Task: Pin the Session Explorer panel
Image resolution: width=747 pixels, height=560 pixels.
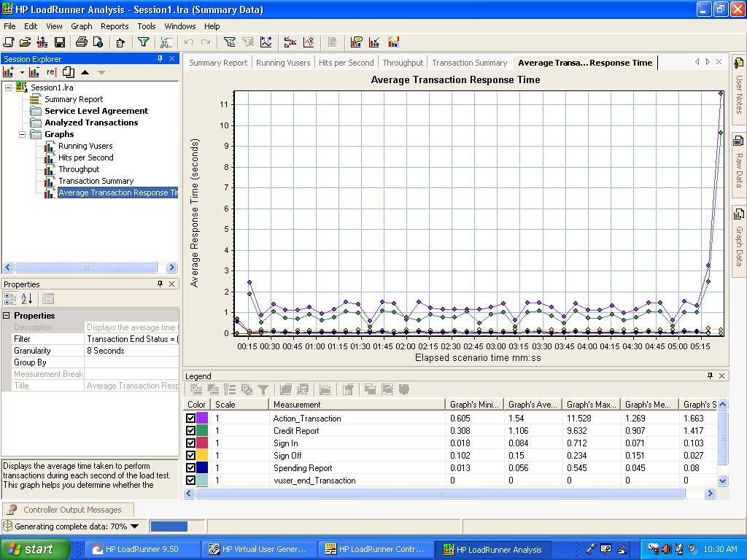Action: (x=160, y=58)
